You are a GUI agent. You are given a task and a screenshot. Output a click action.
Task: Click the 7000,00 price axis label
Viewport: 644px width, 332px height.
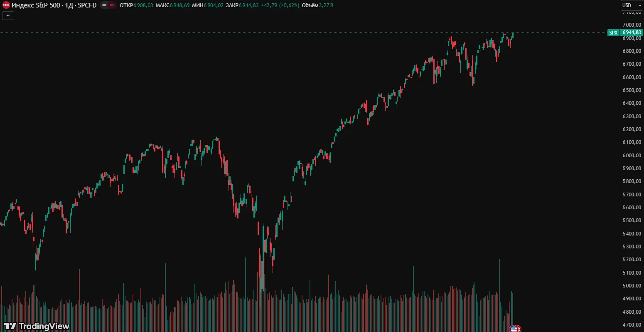coord(632,25)
